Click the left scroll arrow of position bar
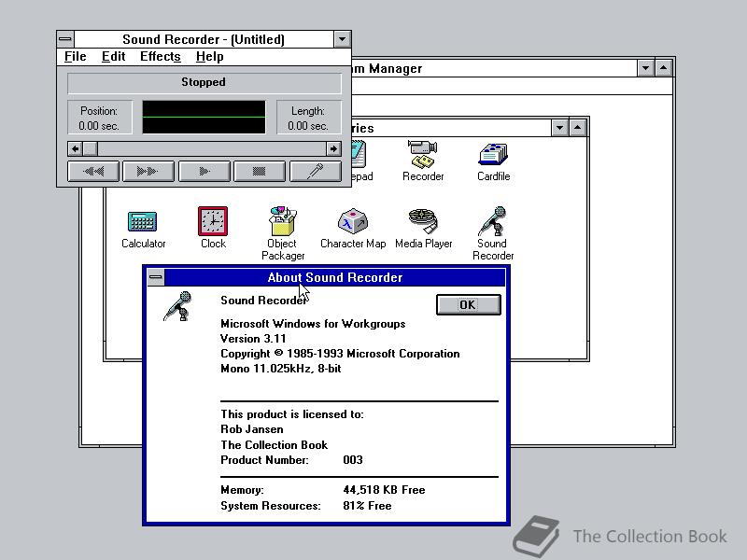The width and height of the screenshot is (747, 560). pyautogui.click(x=75, y=149)
